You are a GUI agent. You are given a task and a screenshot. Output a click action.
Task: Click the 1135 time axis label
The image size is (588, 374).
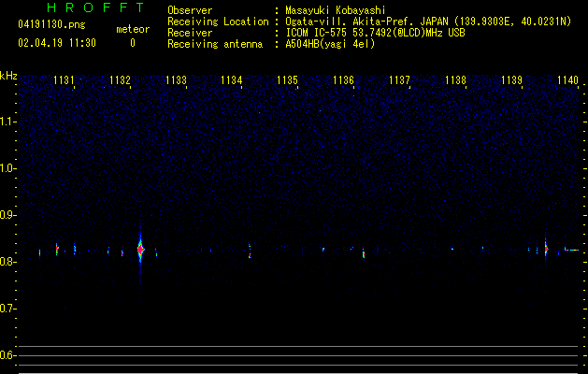tap(287, 80)
